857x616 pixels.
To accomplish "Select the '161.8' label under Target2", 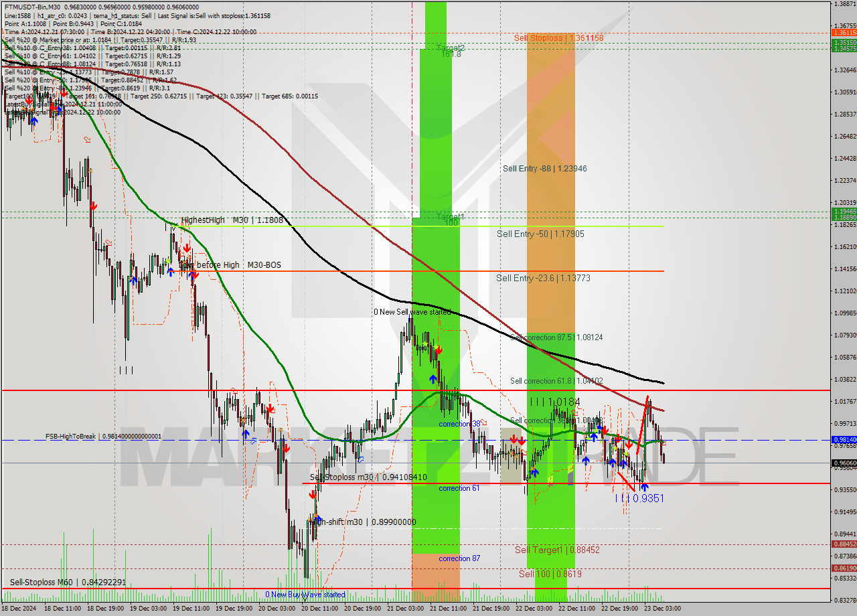I will point(451,54).
